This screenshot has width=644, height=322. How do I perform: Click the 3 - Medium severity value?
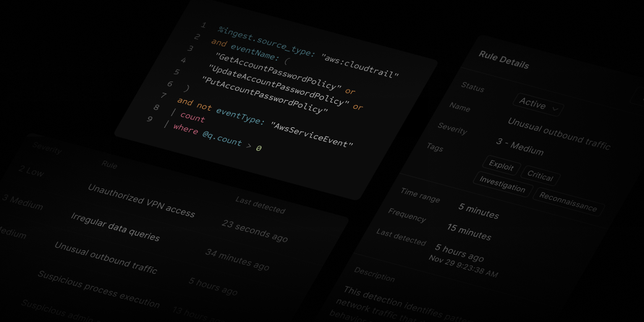pyautogui.click(x=520, y=146)
